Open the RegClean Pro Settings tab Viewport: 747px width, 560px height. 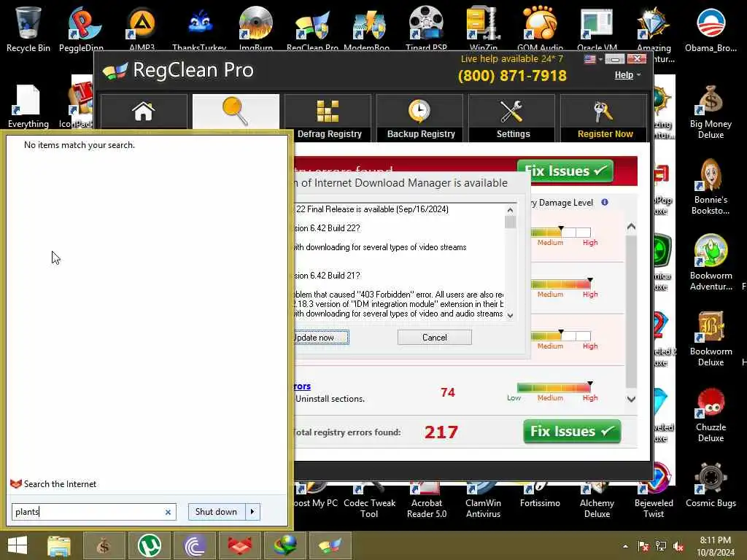click(511, 117)
